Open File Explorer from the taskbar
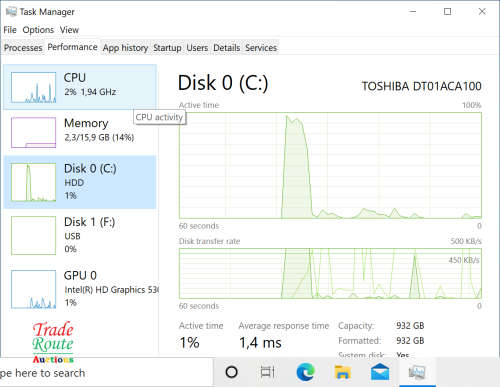The width and height of the screenshot is (500, 387). tap(343, 372)
